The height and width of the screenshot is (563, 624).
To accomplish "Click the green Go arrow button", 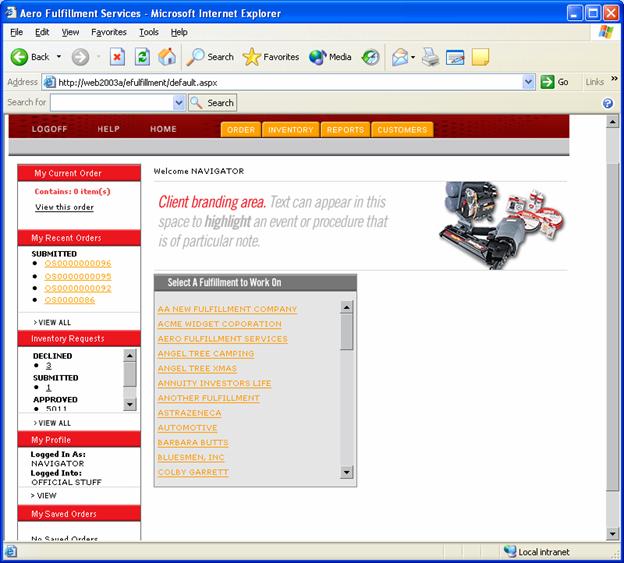I will coord(547,82).
